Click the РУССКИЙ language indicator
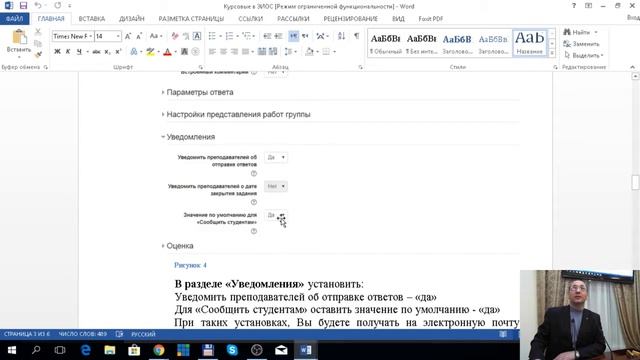 tap(143, 334)
